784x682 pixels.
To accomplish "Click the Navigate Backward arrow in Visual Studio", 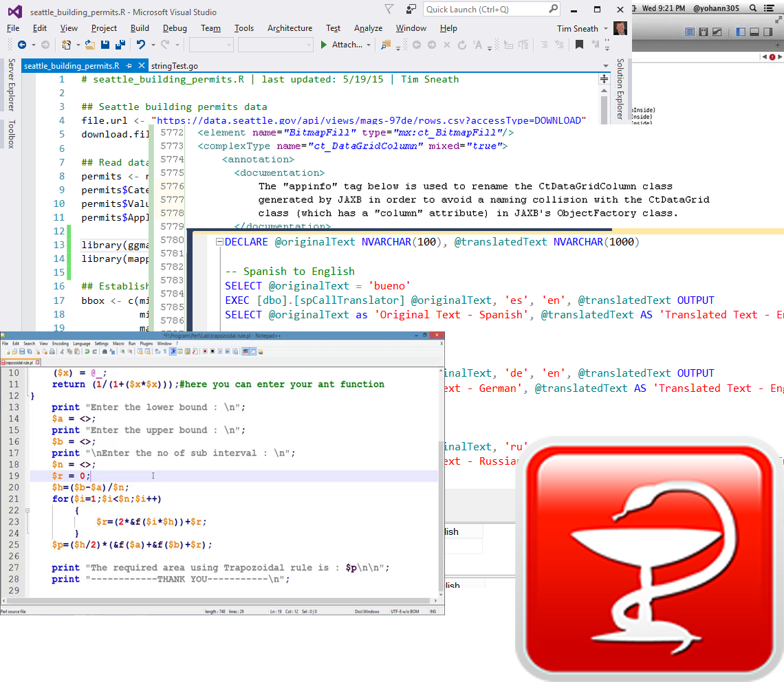I will (21, 45).
